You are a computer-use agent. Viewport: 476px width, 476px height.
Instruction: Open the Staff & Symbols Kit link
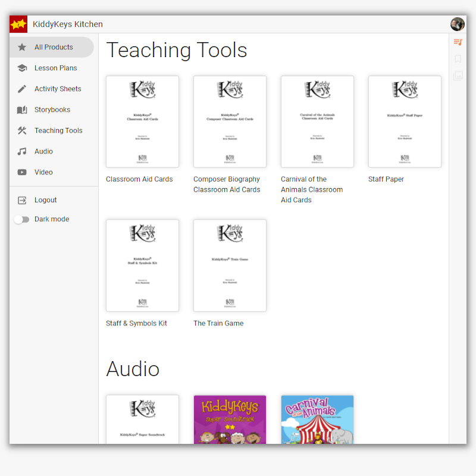click(x=136, y=323)
